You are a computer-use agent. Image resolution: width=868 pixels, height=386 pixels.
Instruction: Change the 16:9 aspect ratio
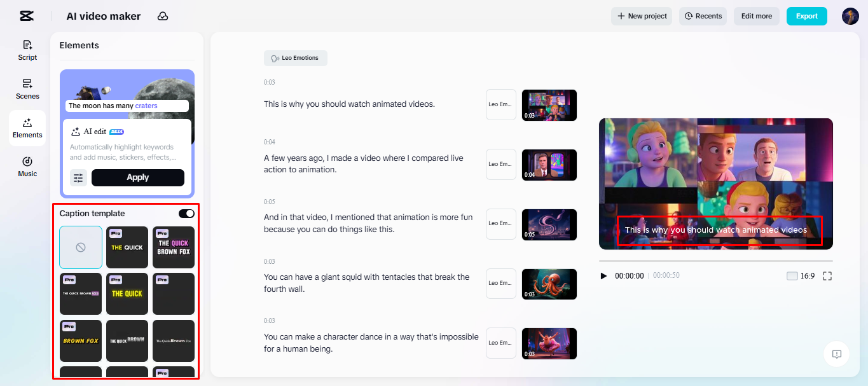(x=801, y=276)
